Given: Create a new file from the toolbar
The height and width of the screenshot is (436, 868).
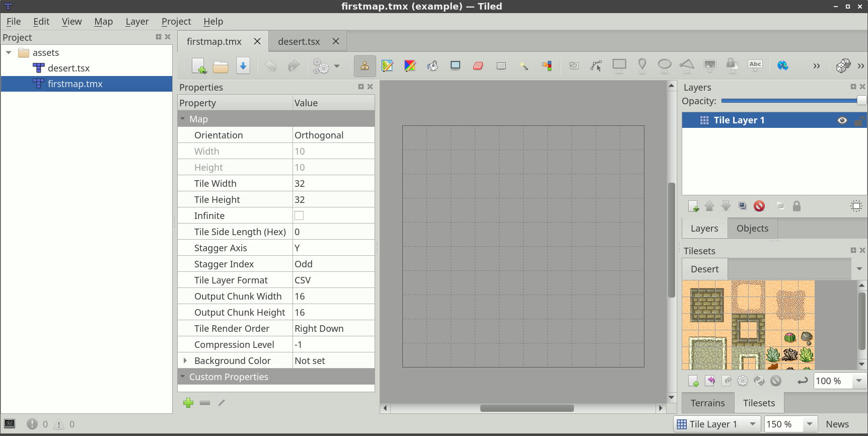Looking at the screenshot, I should (199, 66).
